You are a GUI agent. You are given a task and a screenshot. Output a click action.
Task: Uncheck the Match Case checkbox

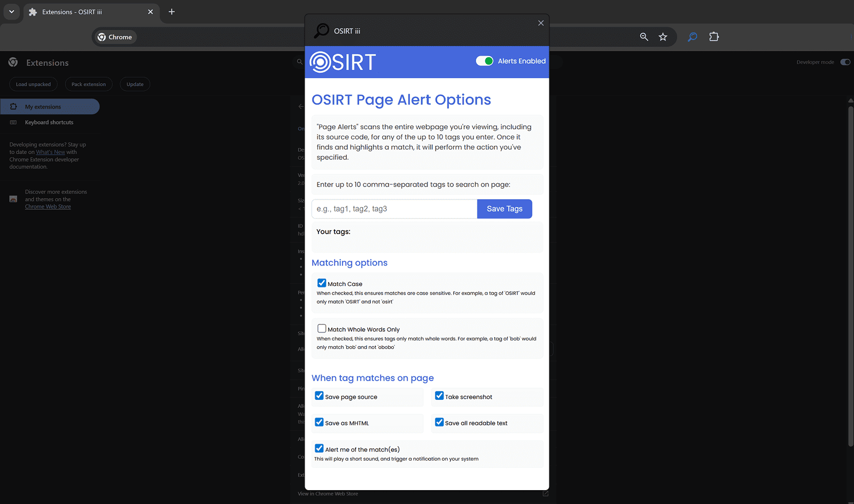point(322,283)
